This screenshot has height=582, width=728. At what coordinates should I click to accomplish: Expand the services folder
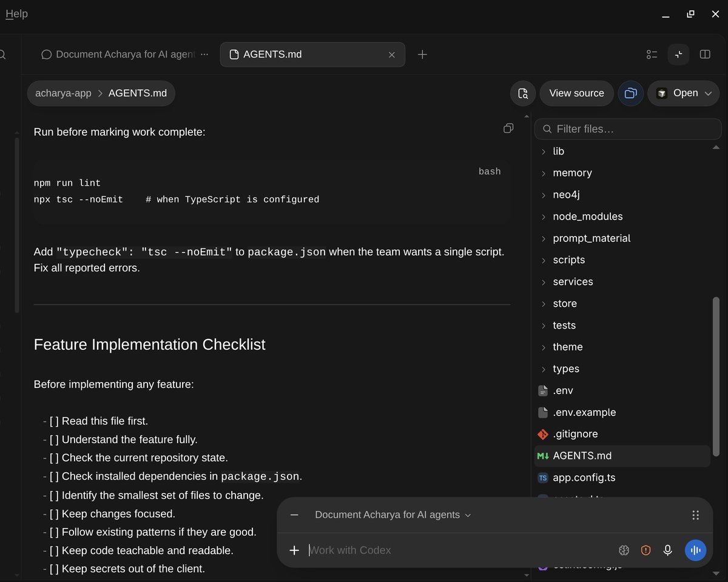(x=622, y=282)
